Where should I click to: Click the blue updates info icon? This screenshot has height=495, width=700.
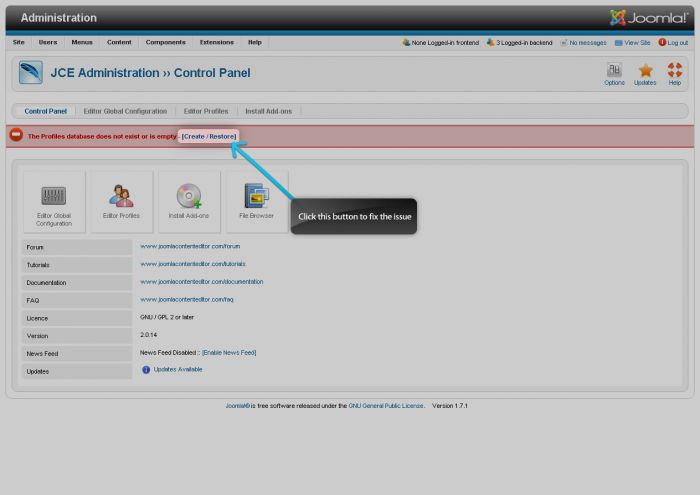click(x=146, y=370)
